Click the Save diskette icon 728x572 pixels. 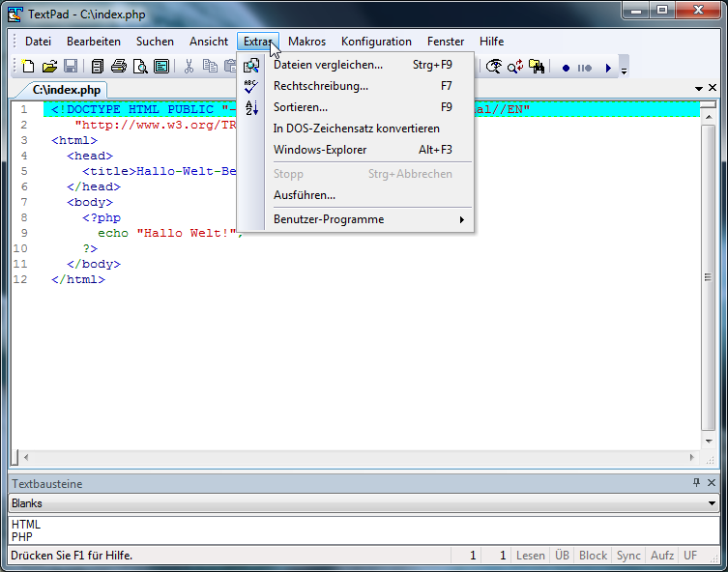tap(71, 67)
